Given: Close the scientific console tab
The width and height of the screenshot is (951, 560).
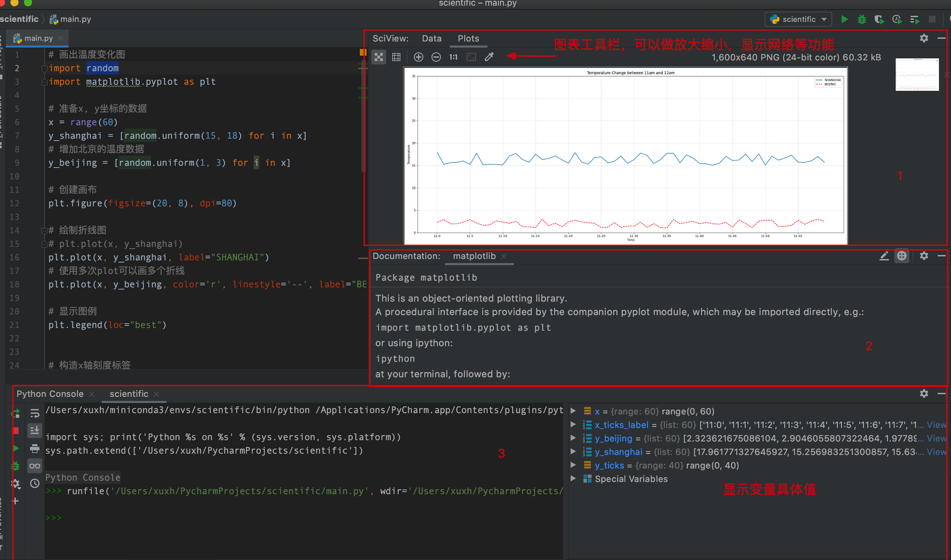Looking at the screenshot, I should click(156, 394).
